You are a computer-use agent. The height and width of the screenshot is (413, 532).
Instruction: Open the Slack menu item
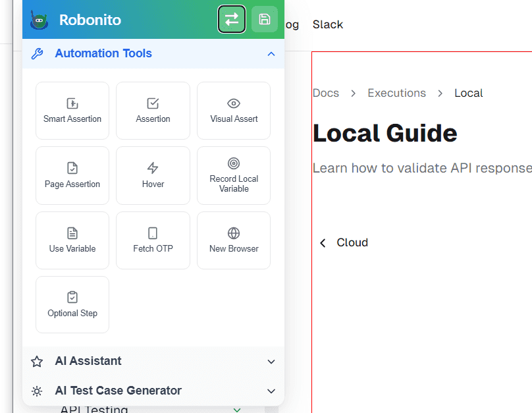327,24
